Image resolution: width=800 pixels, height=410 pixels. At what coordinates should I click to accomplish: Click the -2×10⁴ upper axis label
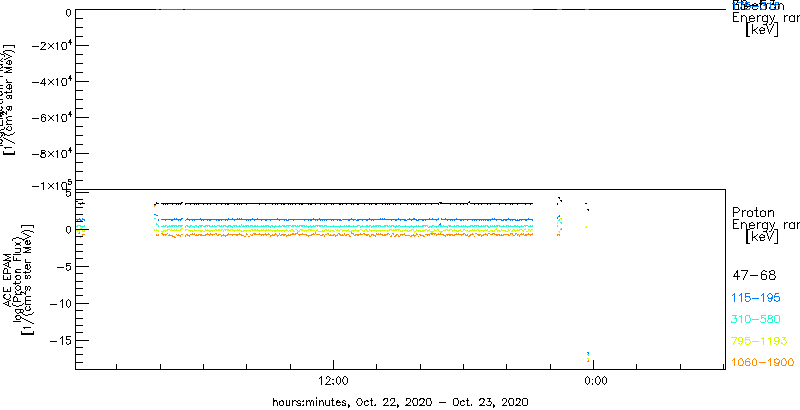point(53,45)
